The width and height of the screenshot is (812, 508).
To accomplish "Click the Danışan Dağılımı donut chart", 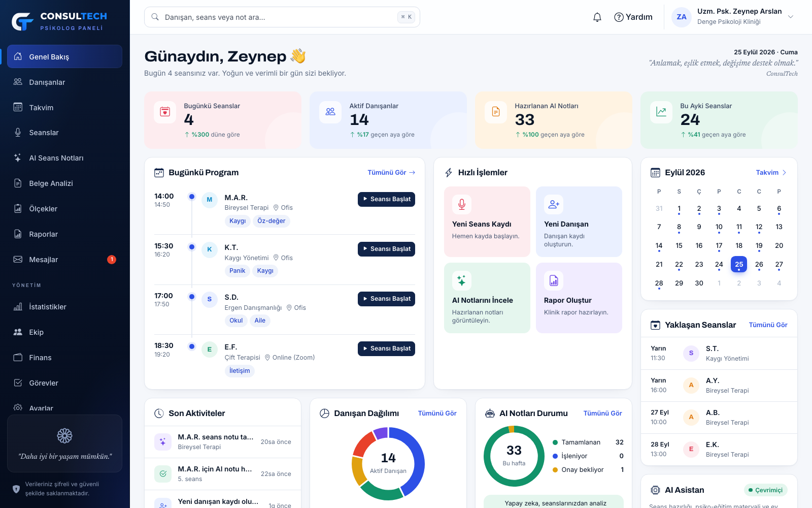I will [x=388, y=463].
